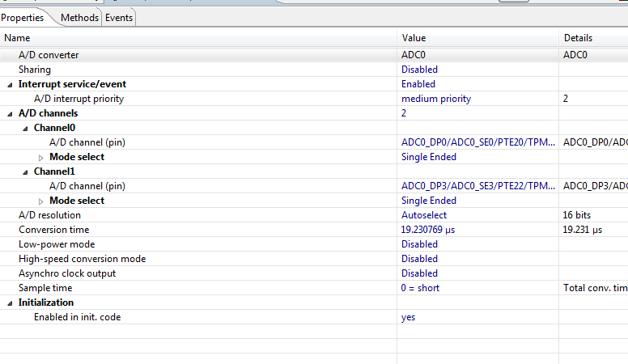The width and height of the screenshot is (628, 364).
Task: Expand Mode select under Channel0
Action: tap(41, 157)
